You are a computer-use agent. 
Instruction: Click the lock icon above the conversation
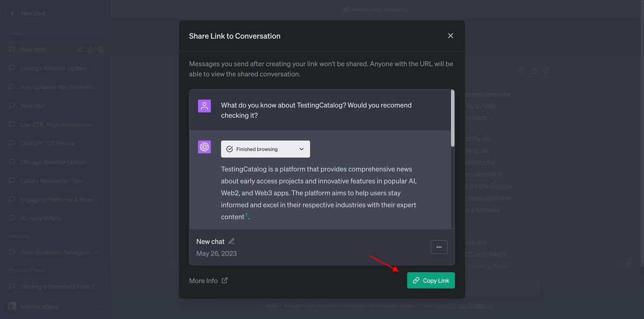521,70
